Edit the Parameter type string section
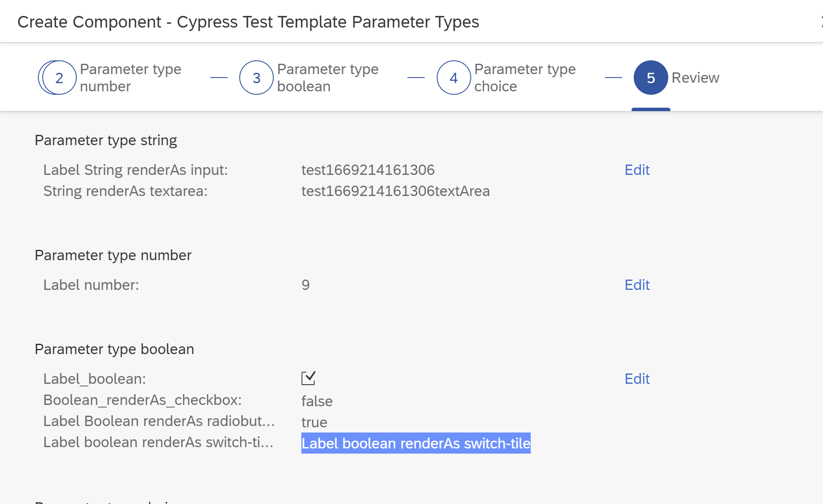Viewport: 823px width, 504px height. (x=637, y=170)
